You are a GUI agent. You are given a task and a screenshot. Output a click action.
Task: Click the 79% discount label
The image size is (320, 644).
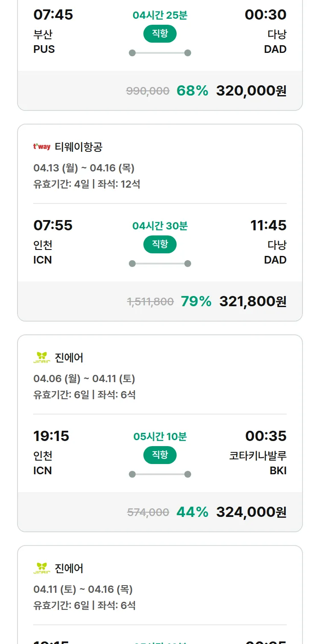pos(196,302)
